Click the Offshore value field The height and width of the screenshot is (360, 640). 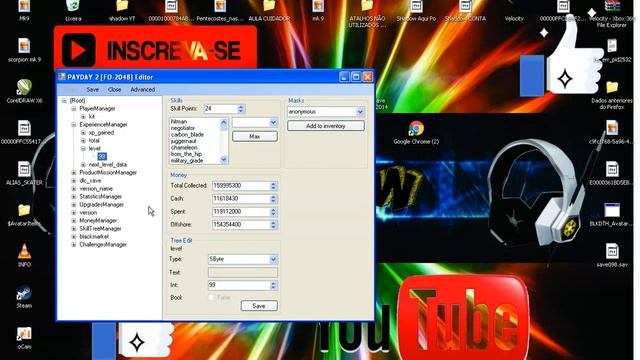pyautogui.click(x=241, y=224)
